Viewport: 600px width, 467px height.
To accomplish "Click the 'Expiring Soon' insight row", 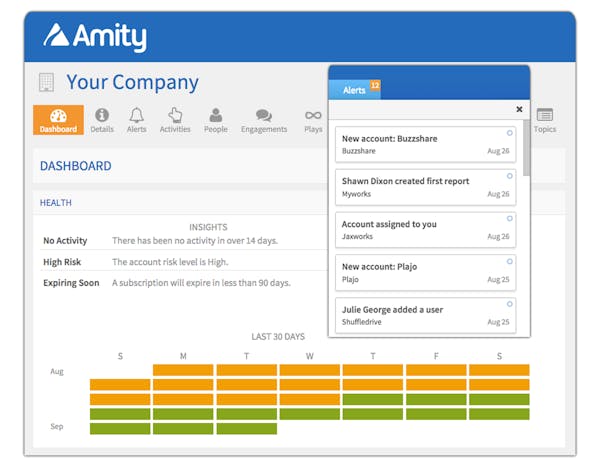I will click(184, 283).
